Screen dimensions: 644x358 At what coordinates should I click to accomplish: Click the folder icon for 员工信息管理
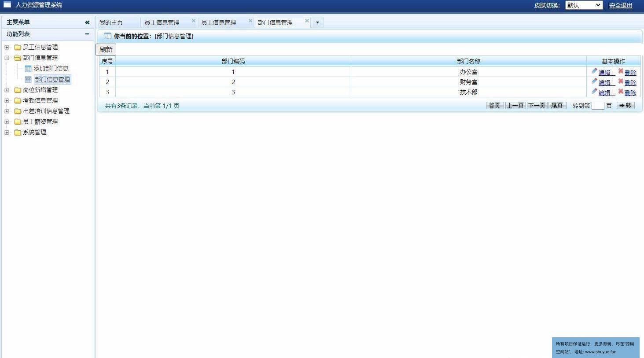[18, 47]
